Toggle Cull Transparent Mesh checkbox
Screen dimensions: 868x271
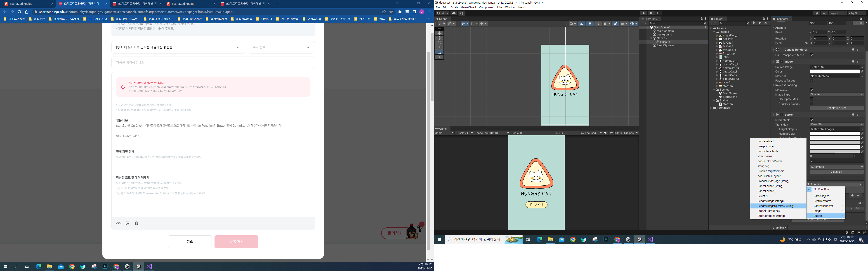click(812, 55)
